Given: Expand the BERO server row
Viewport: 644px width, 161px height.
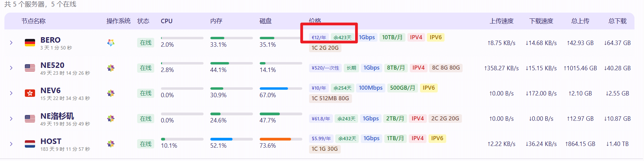Looking at the screenshot, I should click(x=11, y=43).
